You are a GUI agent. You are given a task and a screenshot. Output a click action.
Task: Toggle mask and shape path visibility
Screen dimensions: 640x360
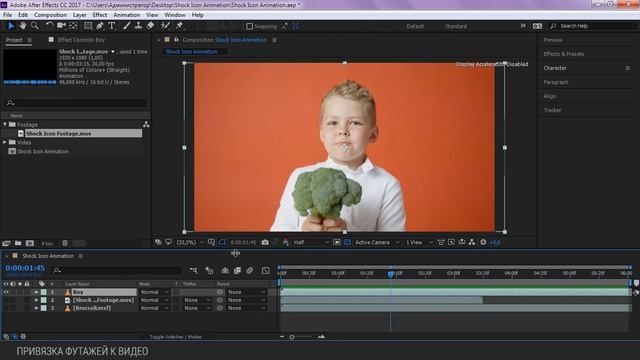(222, 242)
